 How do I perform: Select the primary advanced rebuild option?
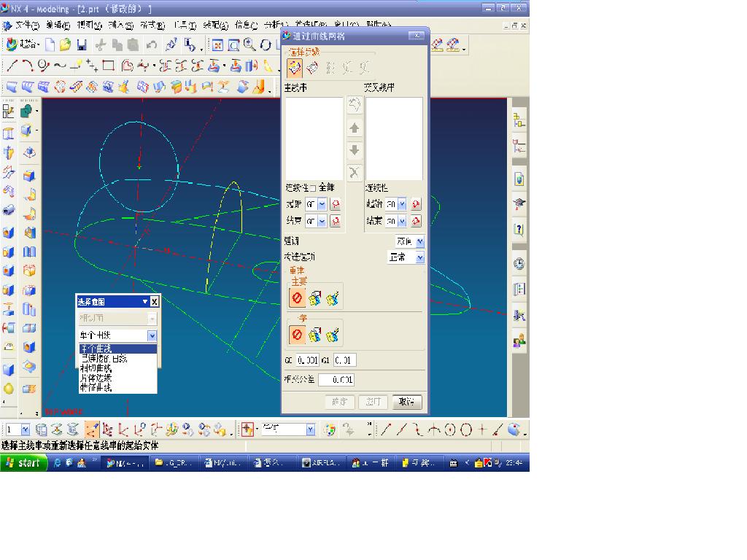(x=333, y=298)
